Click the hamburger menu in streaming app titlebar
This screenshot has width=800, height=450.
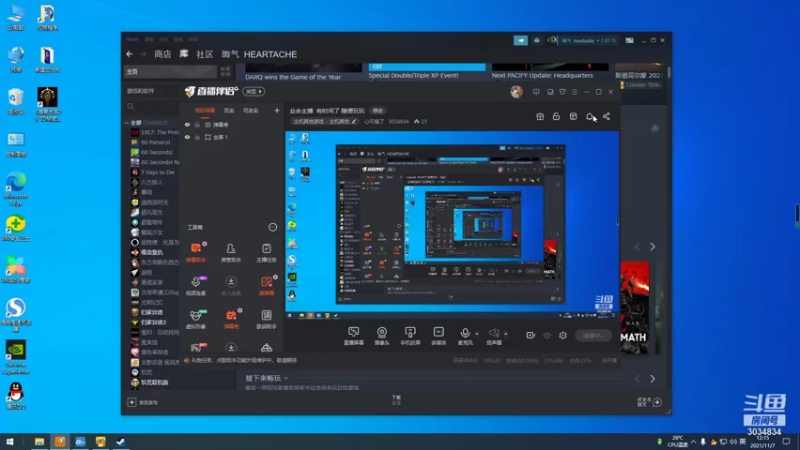(x=574, y=92)
